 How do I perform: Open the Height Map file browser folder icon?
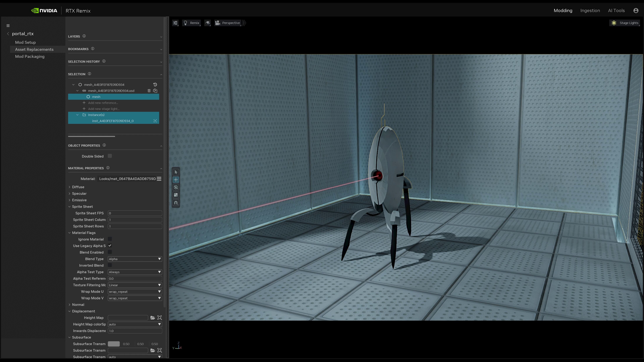pos(153,318)
